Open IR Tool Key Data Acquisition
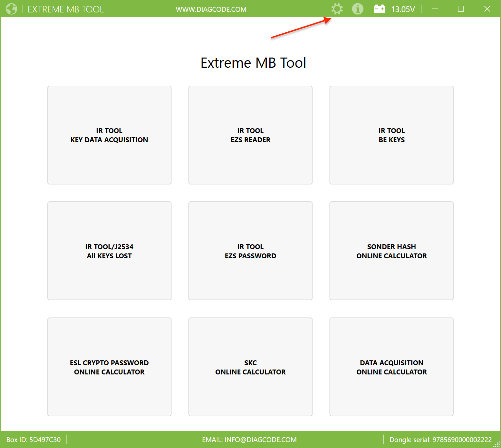The width and height of the screenshot is (501, 448). tap(109, 135)
